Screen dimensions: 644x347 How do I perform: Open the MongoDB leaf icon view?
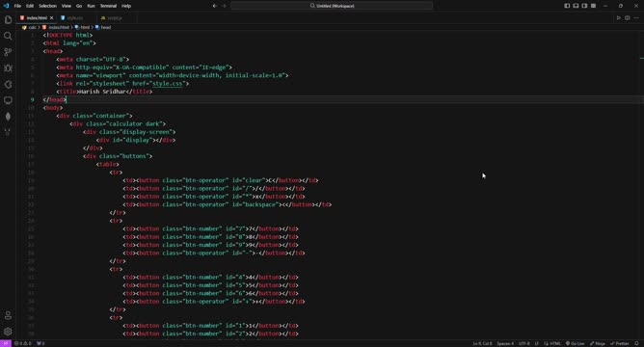pos(8,117)
